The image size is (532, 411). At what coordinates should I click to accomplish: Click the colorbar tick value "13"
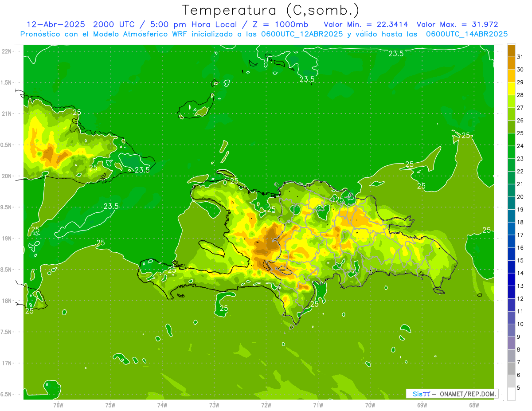520,286
